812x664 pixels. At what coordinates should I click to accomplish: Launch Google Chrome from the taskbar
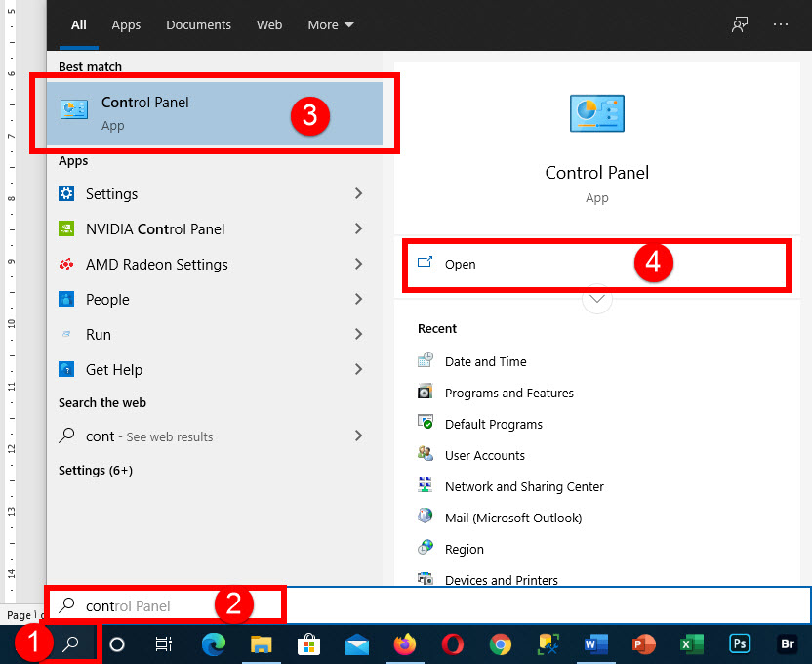tap(501, 644)
